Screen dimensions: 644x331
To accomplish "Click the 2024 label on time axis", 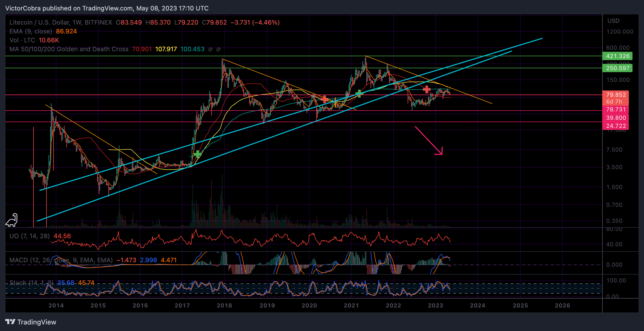I will coord(478,306).
